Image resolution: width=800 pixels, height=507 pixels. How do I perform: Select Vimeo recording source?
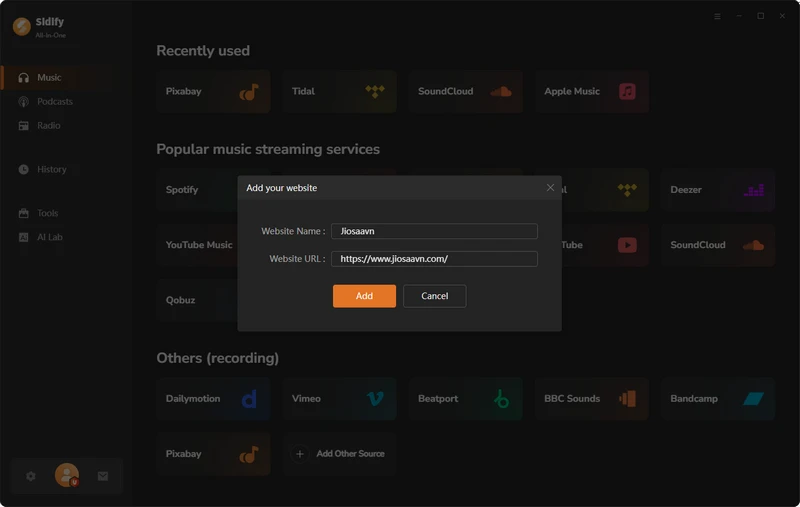click(338, 399)
